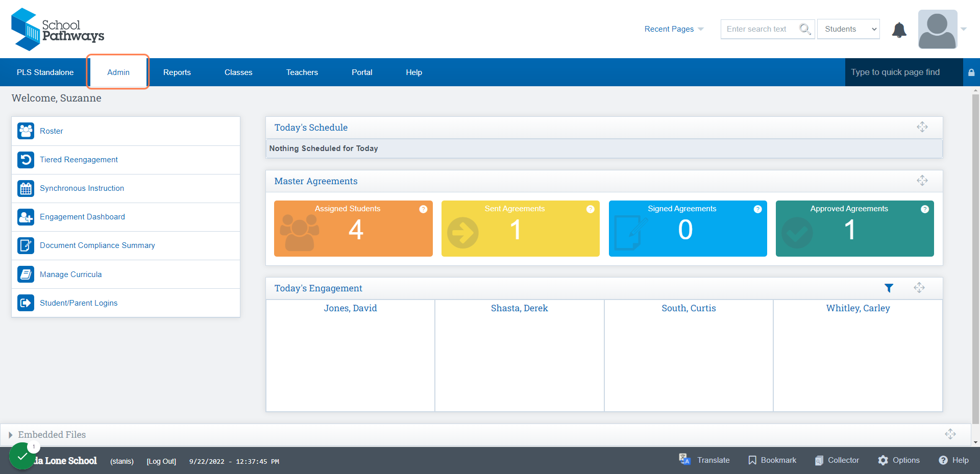Image resolution: width=980 pixels, height=474 pixels.
Task: Click help icon on Approved Agreements card
Action: click(925, 209)
